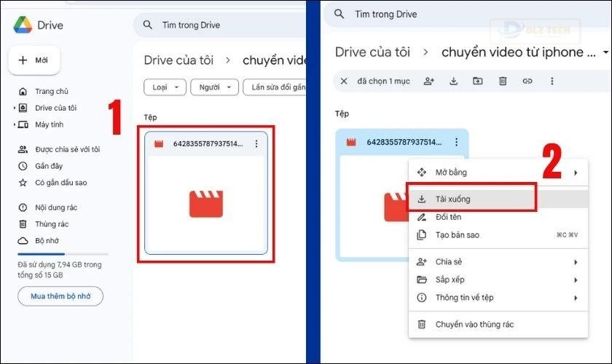The image size is (612, 364).
Task: Click the three-dot menu on left panel video file
Action: tap(256, 144)
